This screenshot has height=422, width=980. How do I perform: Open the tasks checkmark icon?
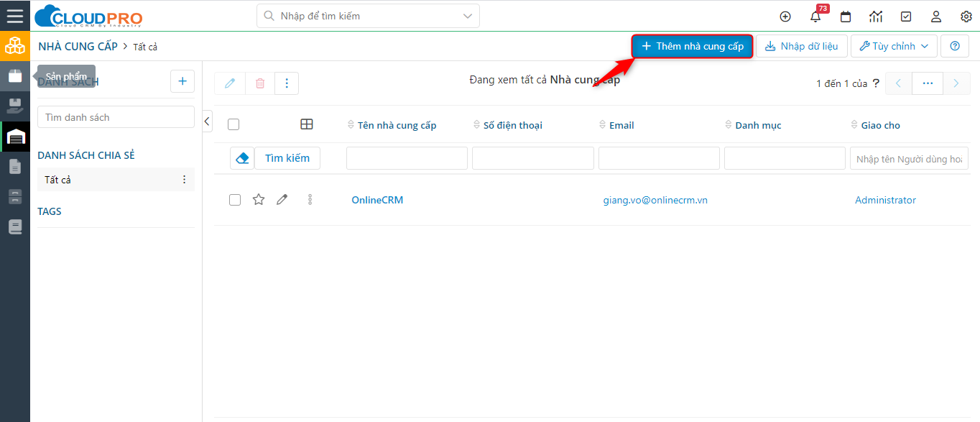point(906,17)
